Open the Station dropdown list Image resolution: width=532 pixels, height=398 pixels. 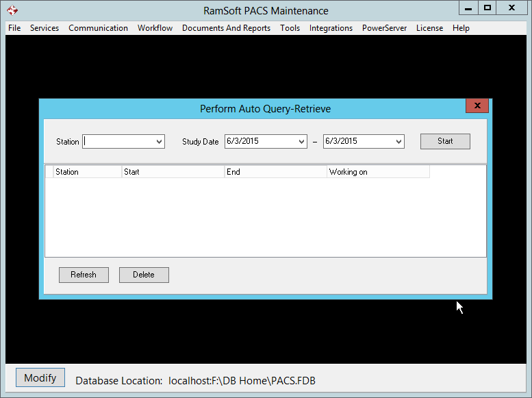(x=160, y=142)
